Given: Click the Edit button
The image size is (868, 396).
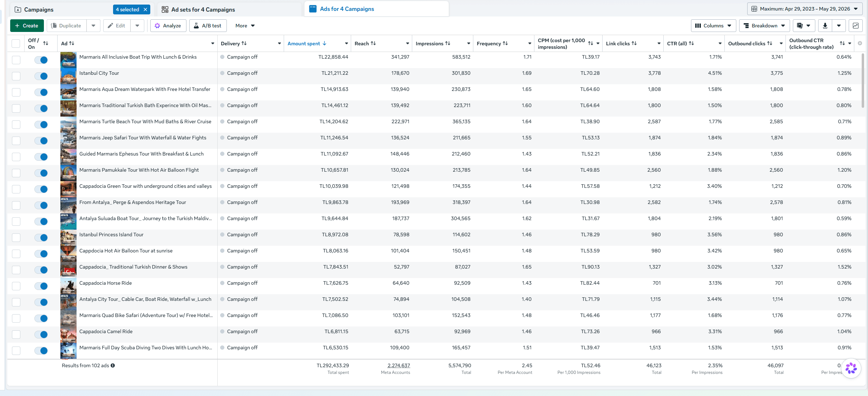Looking at the screenshot, I should pos(117,26).
